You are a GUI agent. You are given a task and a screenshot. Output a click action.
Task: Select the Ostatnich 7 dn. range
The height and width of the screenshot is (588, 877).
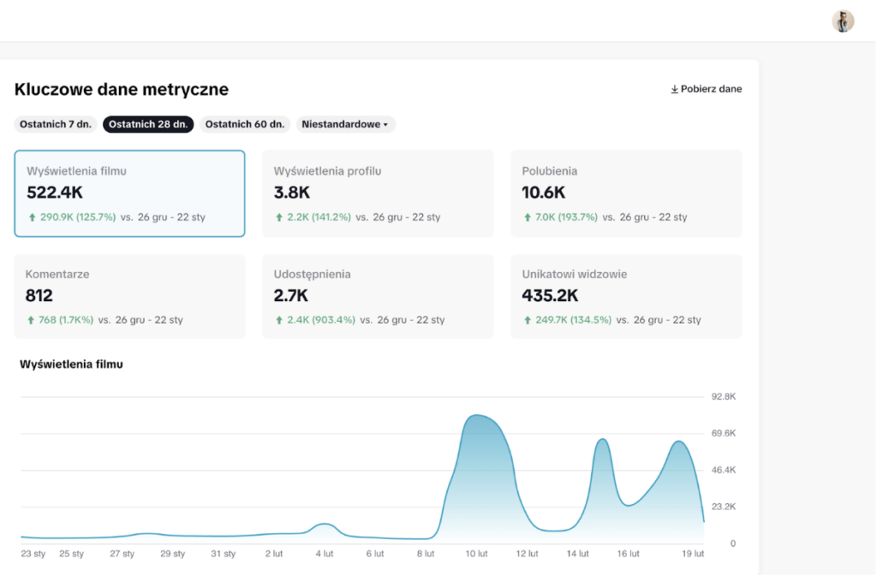56,124
